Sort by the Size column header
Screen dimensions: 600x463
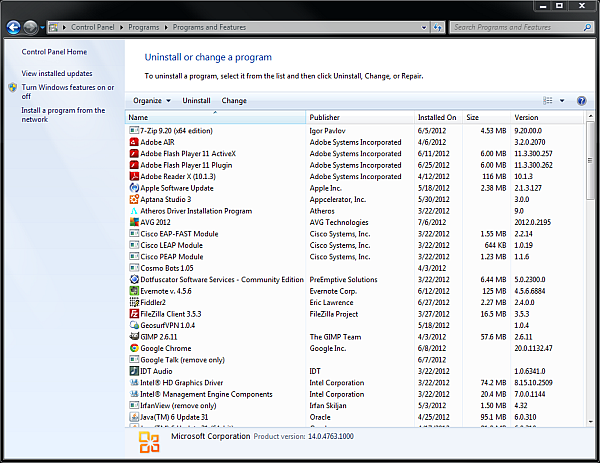click(x=486, y=117)
